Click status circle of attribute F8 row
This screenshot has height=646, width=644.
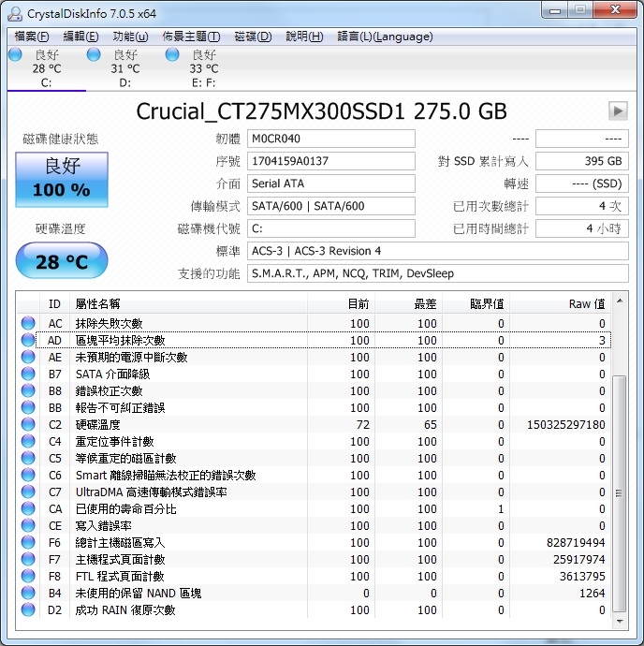(x=28, y=576)
